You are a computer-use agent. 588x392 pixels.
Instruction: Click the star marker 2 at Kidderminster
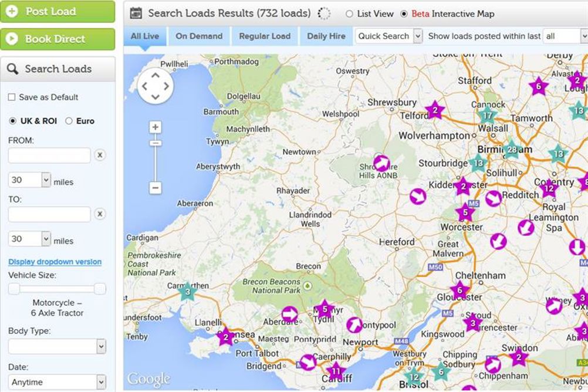(x=463, y=187)
